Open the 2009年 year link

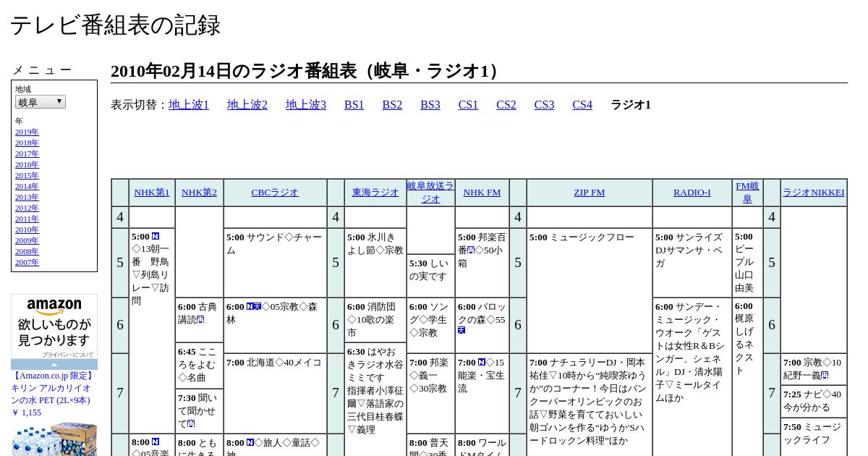(x=27, y=241)
